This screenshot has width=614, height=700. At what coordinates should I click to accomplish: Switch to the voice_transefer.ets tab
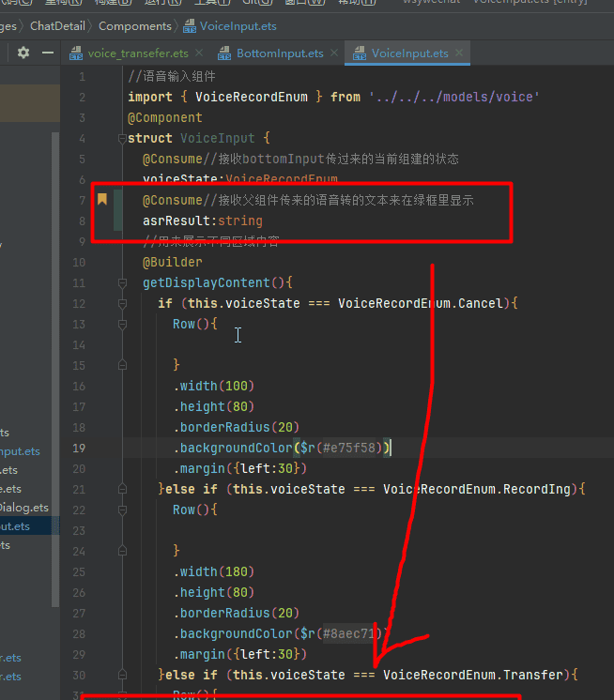tap(137, 54)
